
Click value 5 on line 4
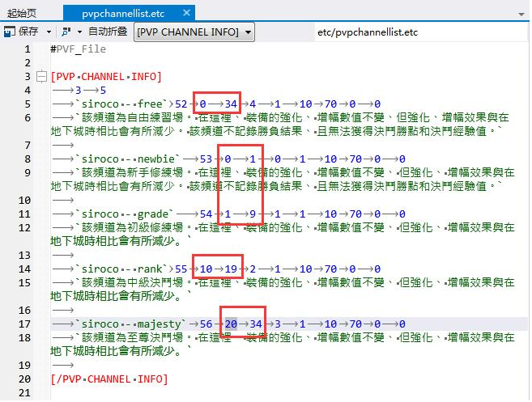(x=103, y=91)
